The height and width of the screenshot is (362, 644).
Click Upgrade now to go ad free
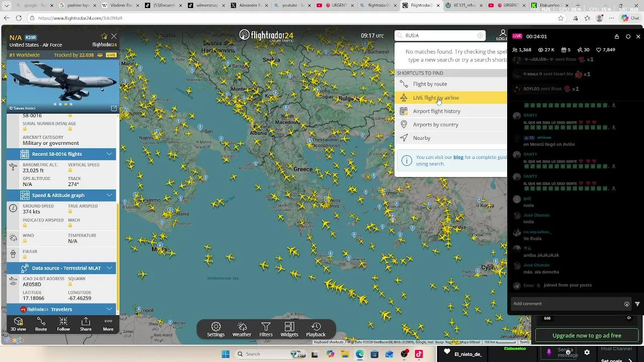point(587,335)
